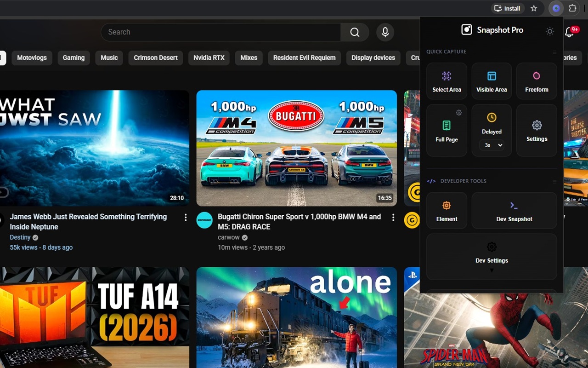This screenshot has width=588, height=368.
Task: Capture the Visible Area in Snapshot Pro
Action: (x=492, y=81)
